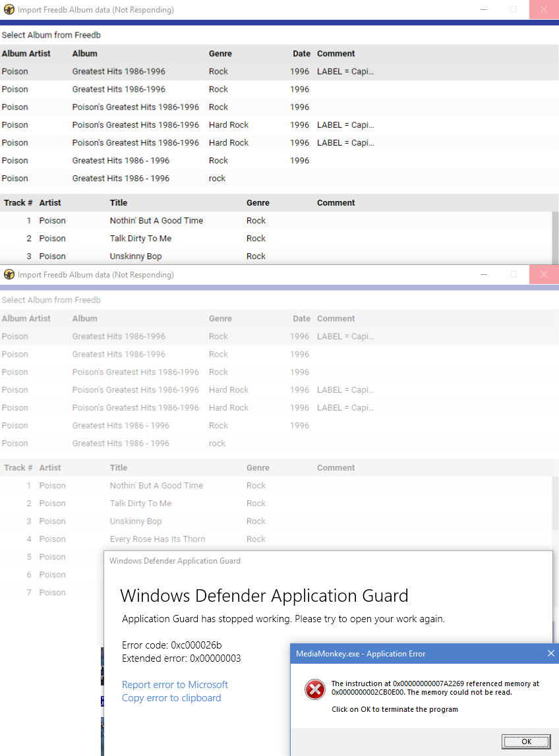
Task: Select the album row with lowercase rock genre in upper window
Action: pos(121,178)
